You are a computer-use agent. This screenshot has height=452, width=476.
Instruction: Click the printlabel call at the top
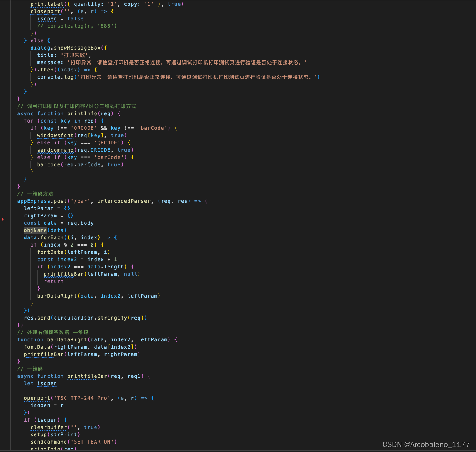107,4
